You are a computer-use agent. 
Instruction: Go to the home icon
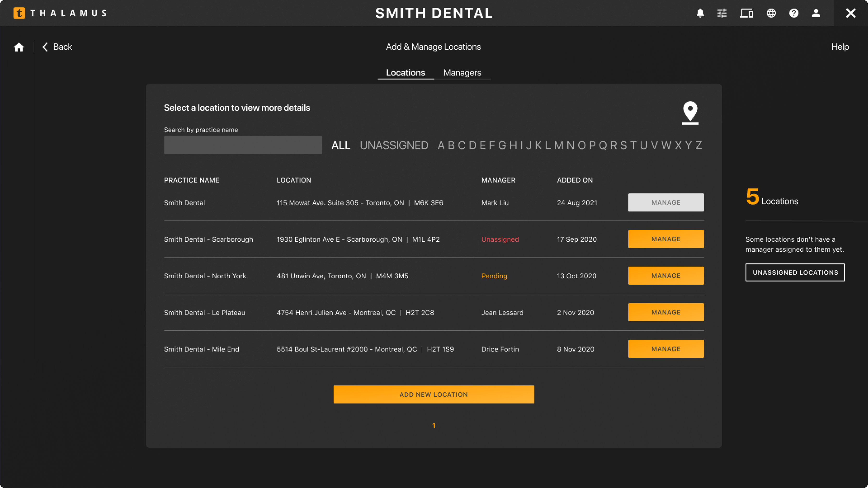coord(19,47)
